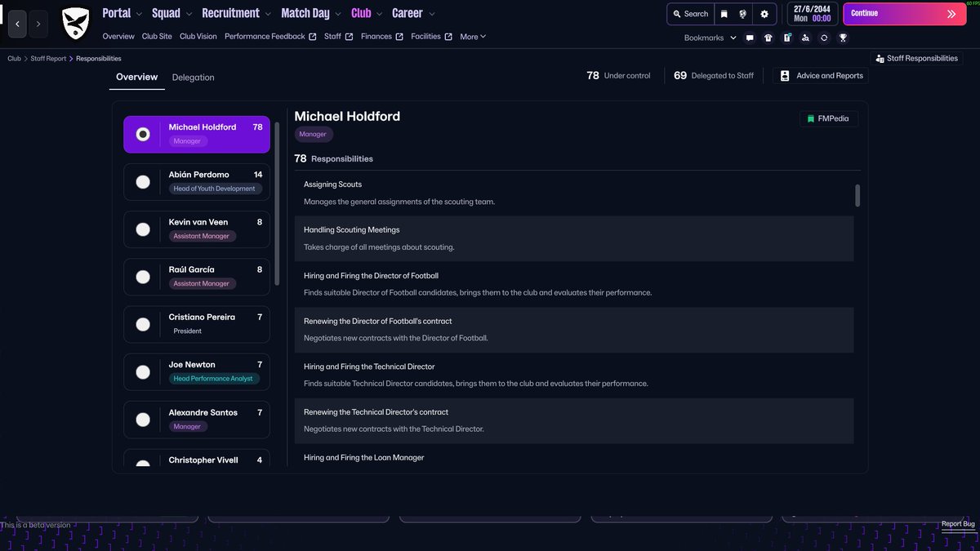Image resolution: width=980 pixels, height=551 pixels.
Task: Select the Assigning Scouts responsibility row
Action: 574,193
